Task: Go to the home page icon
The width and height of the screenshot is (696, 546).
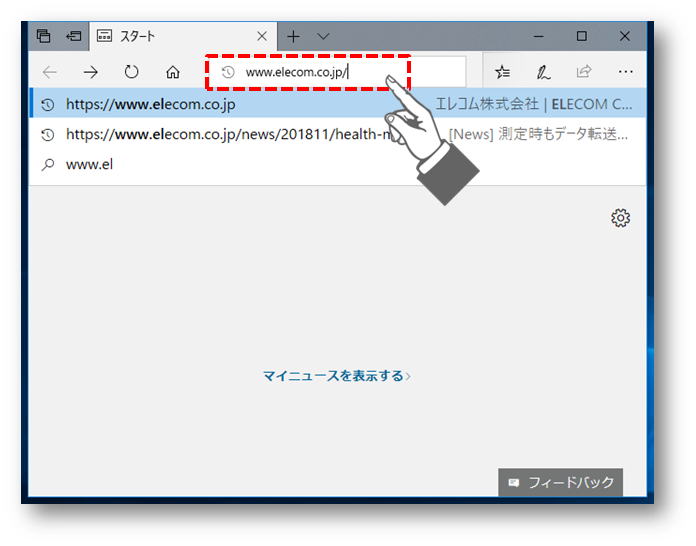Action: [x=173, y=72]
